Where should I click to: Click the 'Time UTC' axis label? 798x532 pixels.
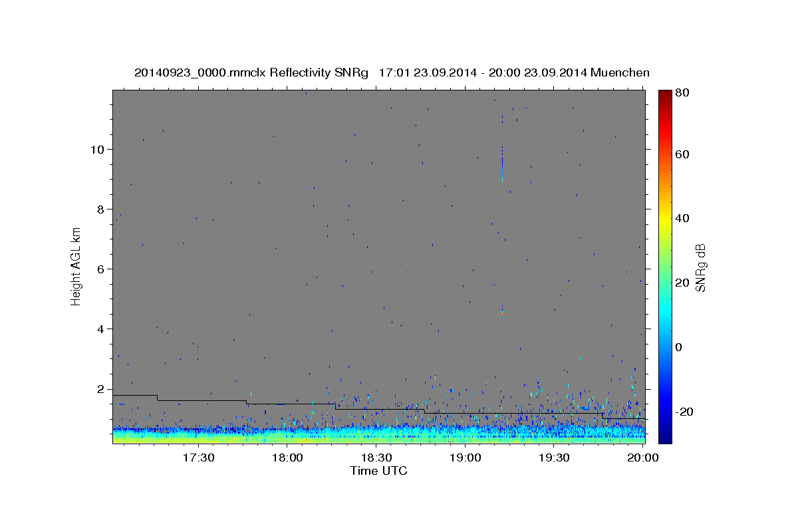378,471
